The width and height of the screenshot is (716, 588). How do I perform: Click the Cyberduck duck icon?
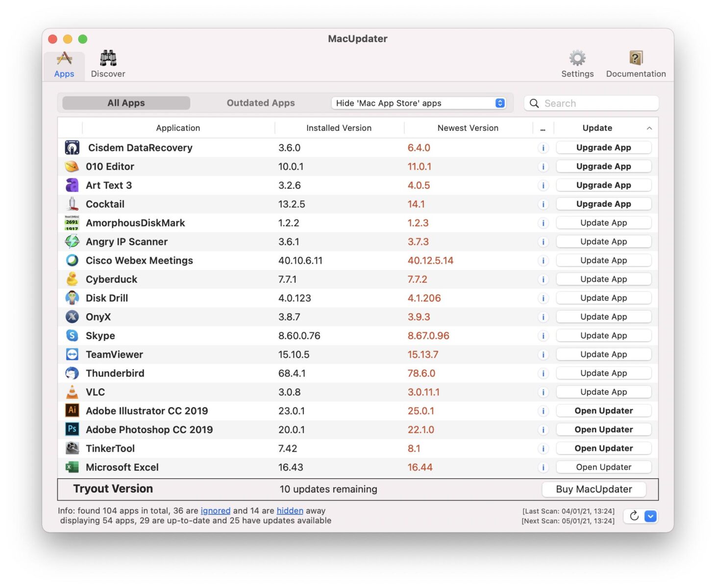[x=72, y=279]
